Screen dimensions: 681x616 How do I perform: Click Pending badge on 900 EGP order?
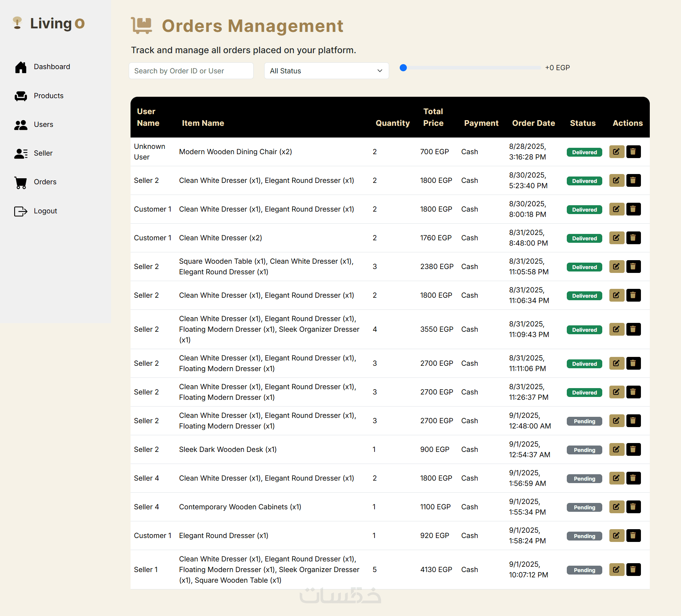pyautogui.click(x=584, y=450)
